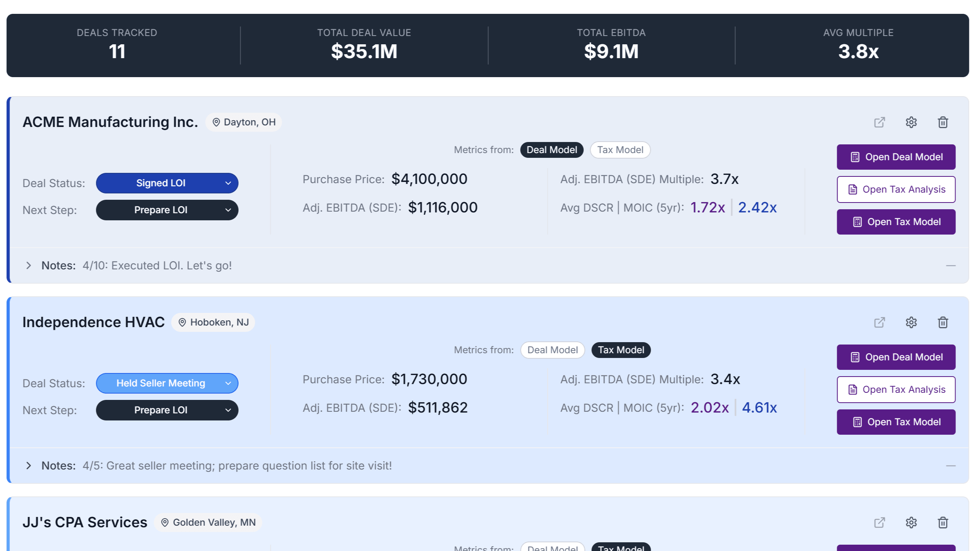This screenshot has width=980, height=551.
Task: Select Deal Model metrics for Independence HVAC
Action: (x=553, y=350)
